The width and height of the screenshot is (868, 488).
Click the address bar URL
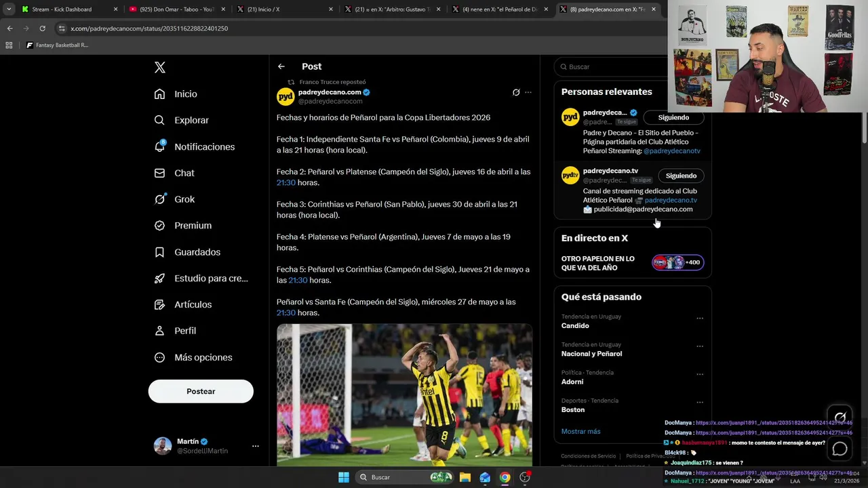(x=149, y=28)
